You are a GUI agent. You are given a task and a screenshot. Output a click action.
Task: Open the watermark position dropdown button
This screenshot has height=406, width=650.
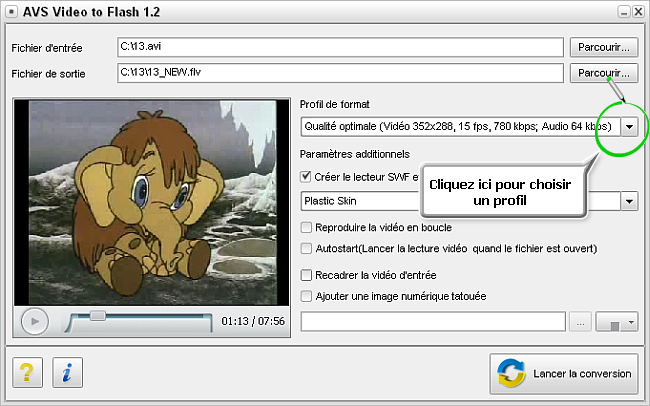616,322
